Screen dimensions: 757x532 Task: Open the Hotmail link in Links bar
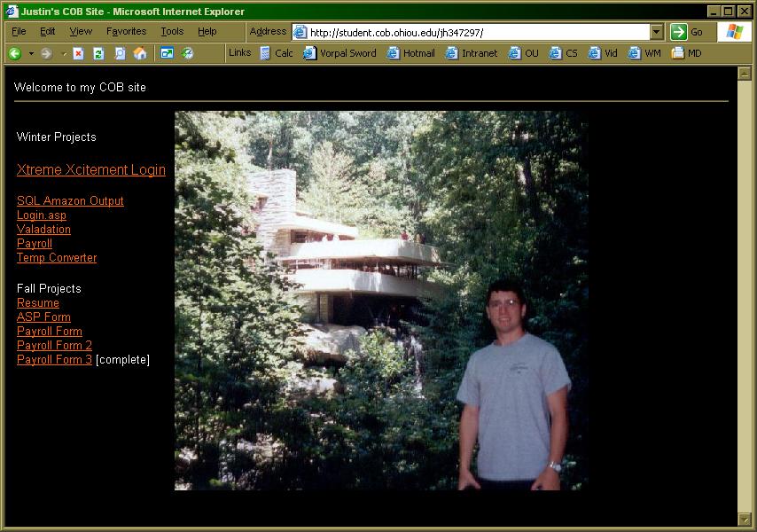pyautogui.click(x=410, y=53)
